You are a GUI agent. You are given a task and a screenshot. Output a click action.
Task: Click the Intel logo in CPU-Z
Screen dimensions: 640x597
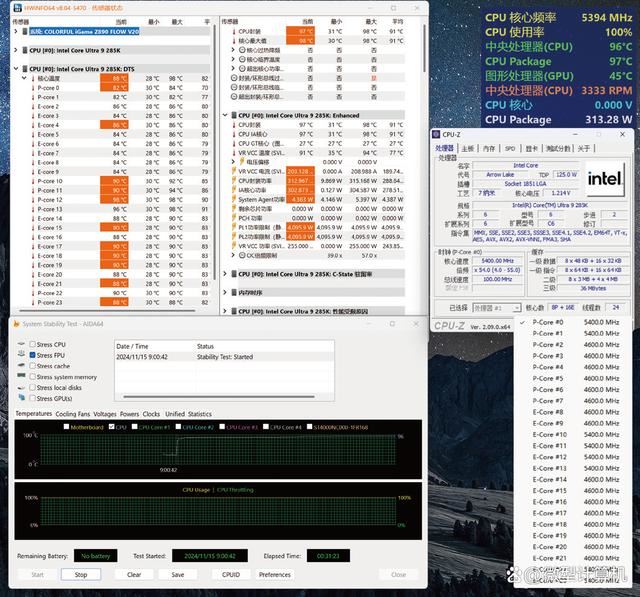604,179
